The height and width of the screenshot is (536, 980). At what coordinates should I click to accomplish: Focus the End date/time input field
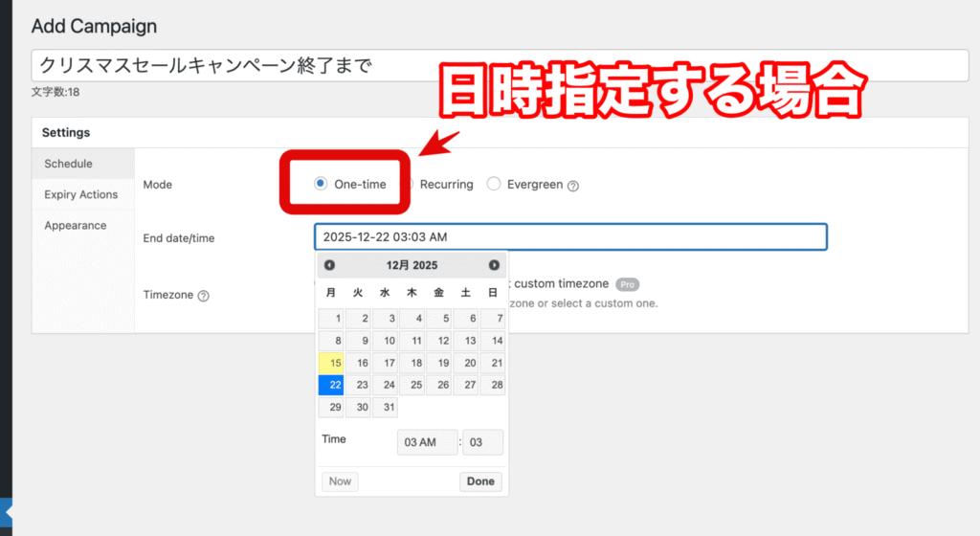click(570, 236)
